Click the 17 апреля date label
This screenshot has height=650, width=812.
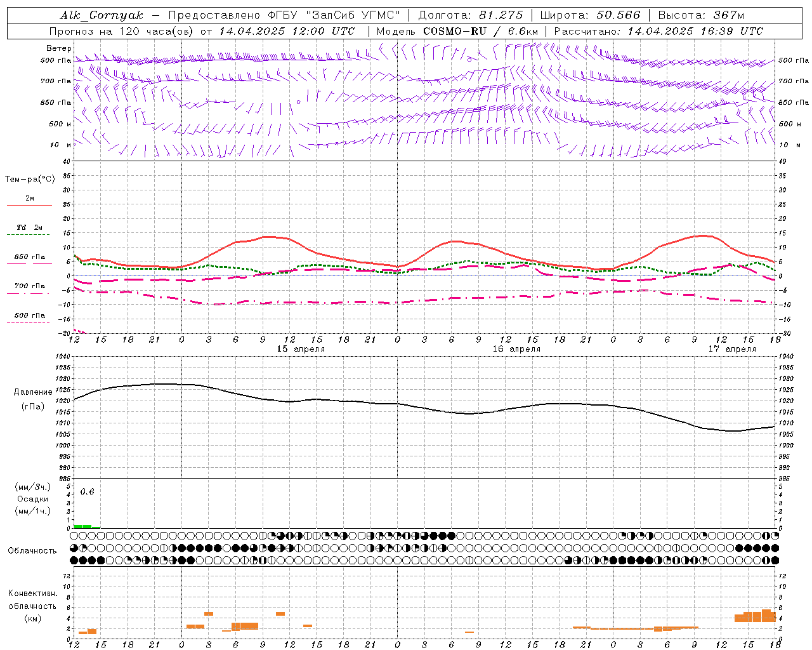coord(732,349)
